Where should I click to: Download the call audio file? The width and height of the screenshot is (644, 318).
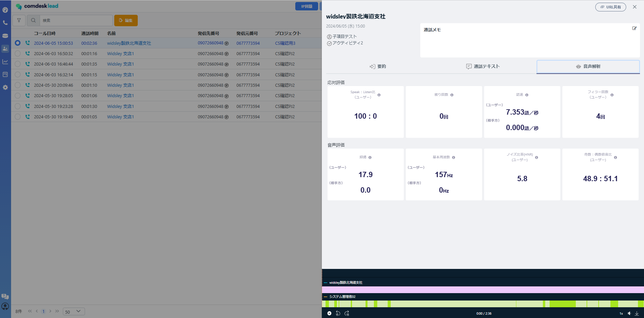637,313
